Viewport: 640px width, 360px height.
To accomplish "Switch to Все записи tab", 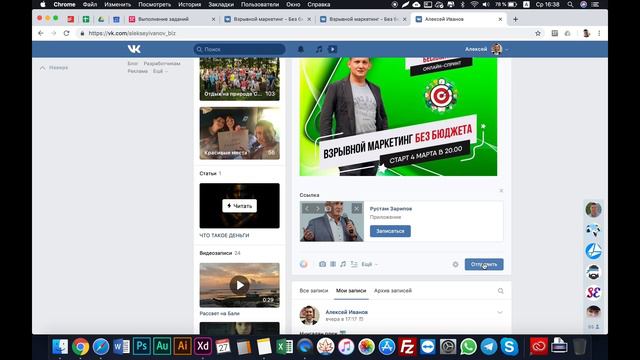I will 313,291.
